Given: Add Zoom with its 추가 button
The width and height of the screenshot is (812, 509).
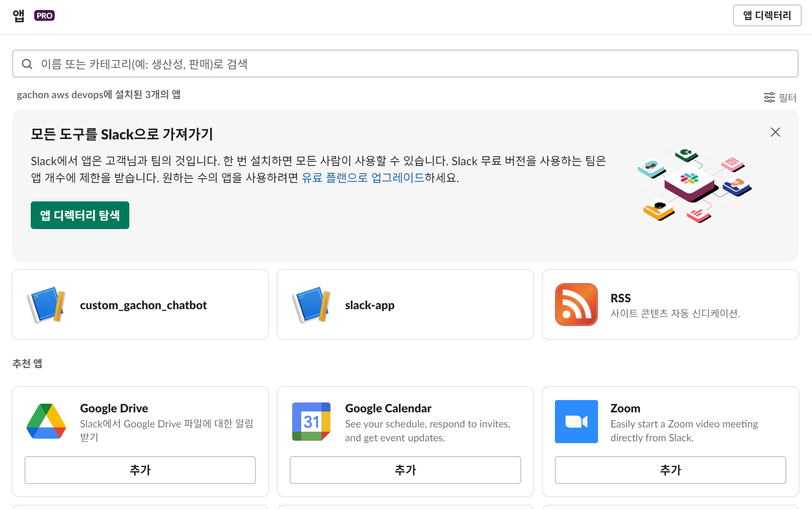Looking at the screenshot, I should tap(670, 470).
